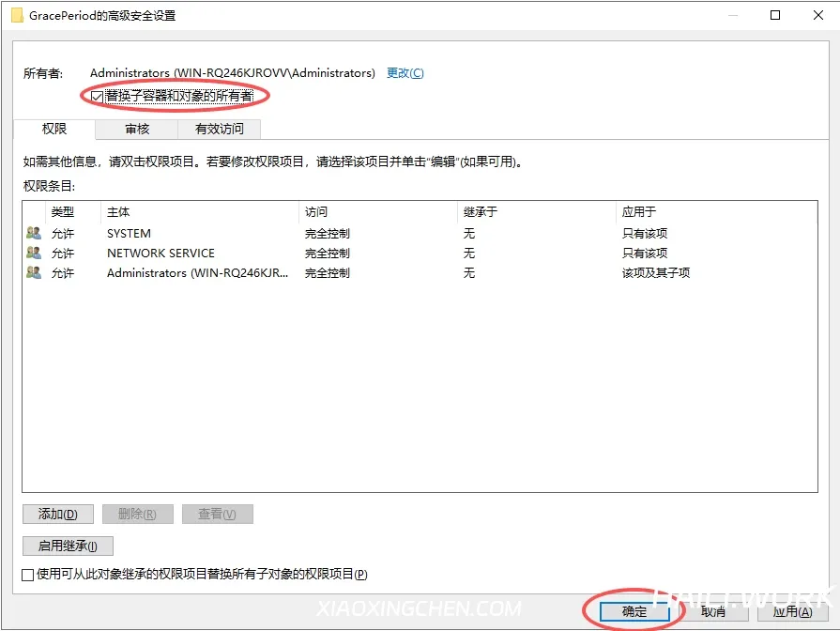Select the NETWORK SERVICE permission entry
This screenshot has width=840, height=631.
pos(160,254)
